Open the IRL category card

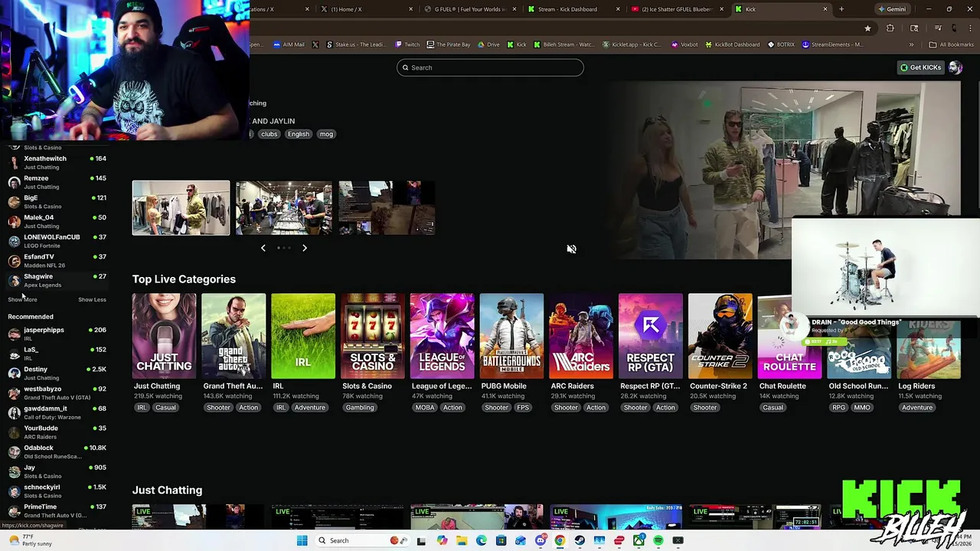(303, 336)
